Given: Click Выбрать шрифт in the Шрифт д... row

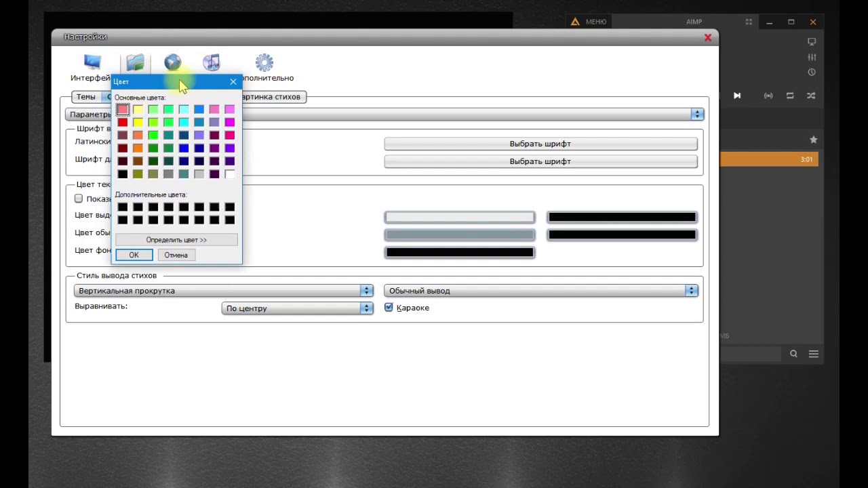Looking at the screenshot, I should point(540,161).
